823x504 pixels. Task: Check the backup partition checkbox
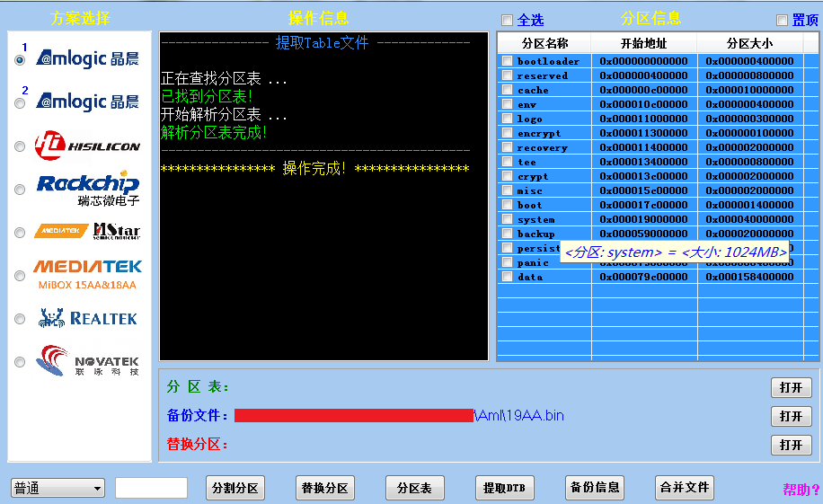point(507,233)
